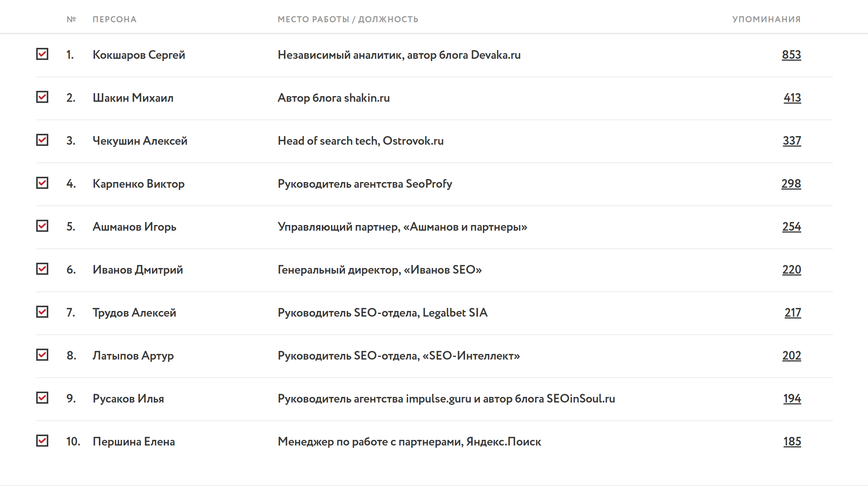Screen dimensions: 868x490
Task: Toggle the Першина Елена checkbox
Action: pyautogui.click(x=42, y=441)
